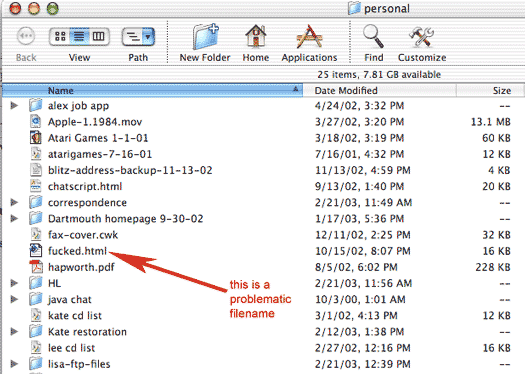This screenshot has height=374, width=525.
Task: Click the filename fax-cover.cwk
Action: pos(83,235)
